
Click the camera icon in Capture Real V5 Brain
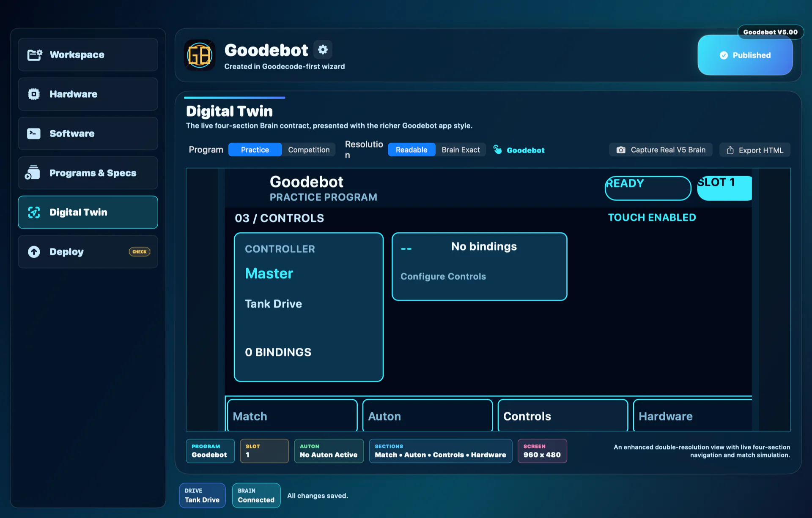620,150
